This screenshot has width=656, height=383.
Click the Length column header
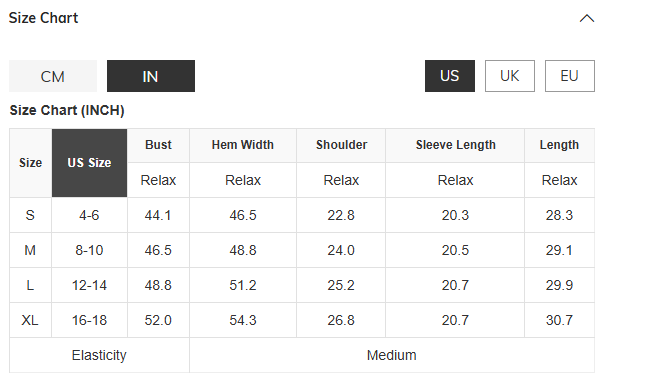click(x=559, y=145)
